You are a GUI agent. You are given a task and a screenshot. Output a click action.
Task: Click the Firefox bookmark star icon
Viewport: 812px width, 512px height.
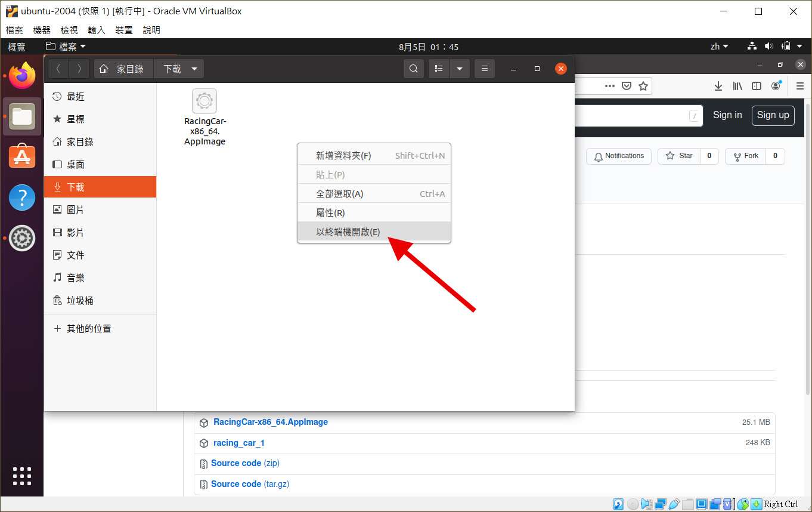(x=643, y=86)
